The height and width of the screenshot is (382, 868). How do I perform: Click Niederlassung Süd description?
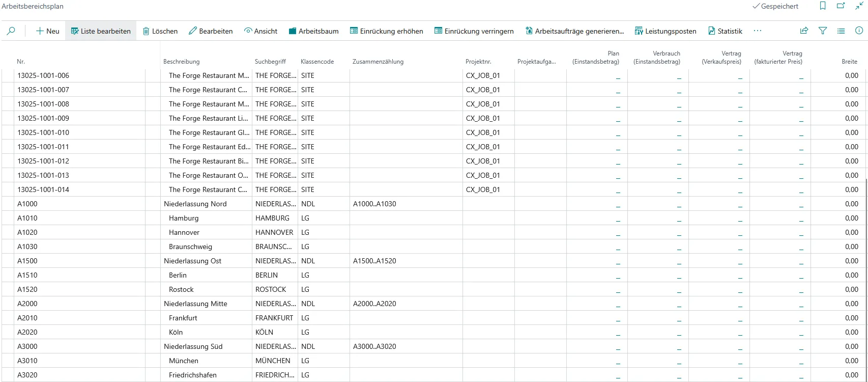click(x=193, y=346)
